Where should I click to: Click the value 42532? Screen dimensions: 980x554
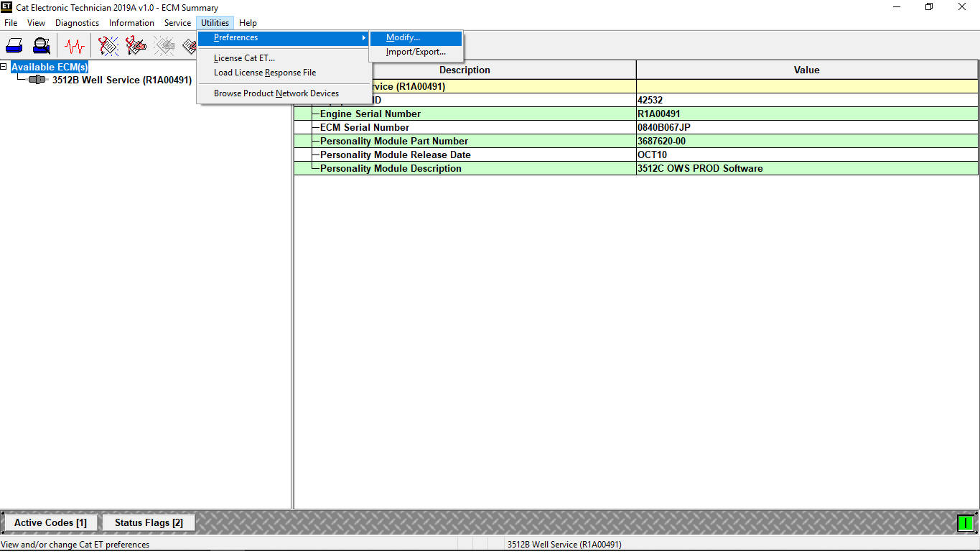point(650,100)
